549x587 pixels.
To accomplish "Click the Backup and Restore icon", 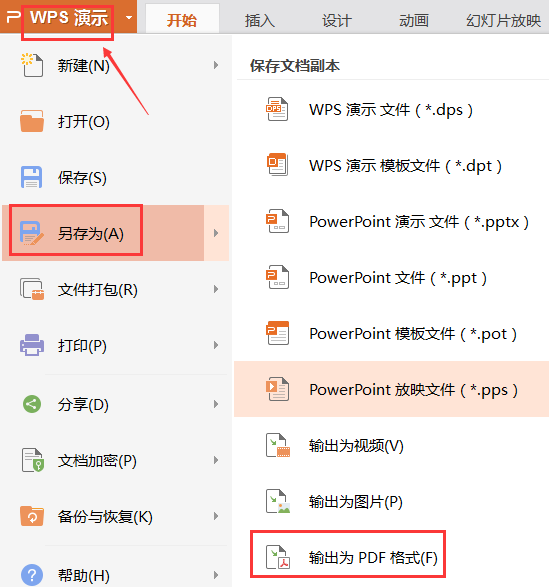I will [x=32, y=516].
